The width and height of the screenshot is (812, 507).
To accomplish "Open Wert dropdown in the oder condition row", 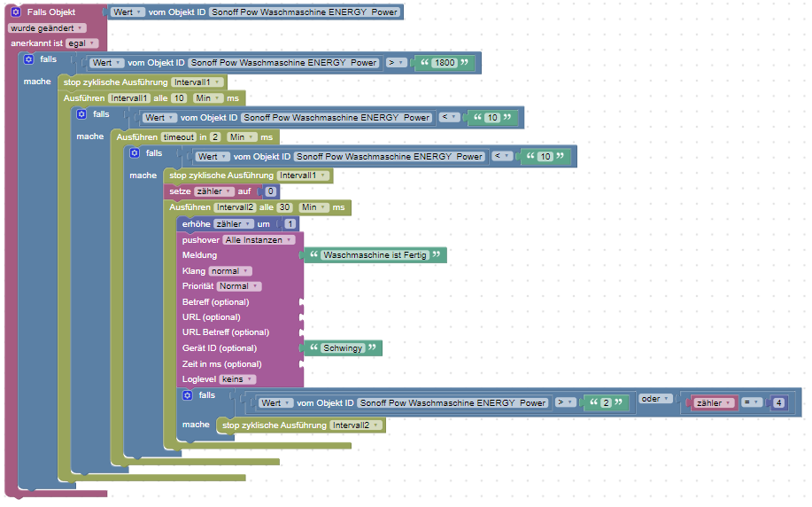I will click(x=275, y=402).
